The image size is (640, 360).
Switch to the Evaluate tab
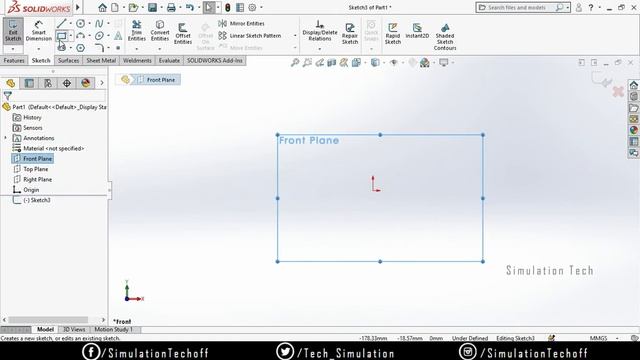pyautogui.click(x=169, y=60)
